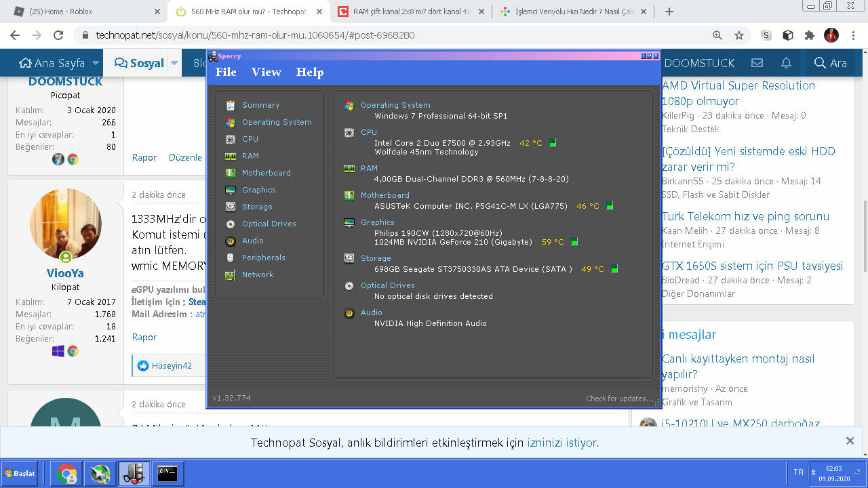Open a new Chrome tab
This screenshot has height=488, width=868.
pos(669,12)
